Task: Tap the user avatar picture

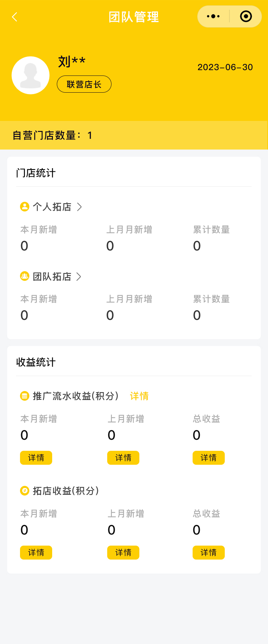Action: pyautogui.click(x=31, y=75)
